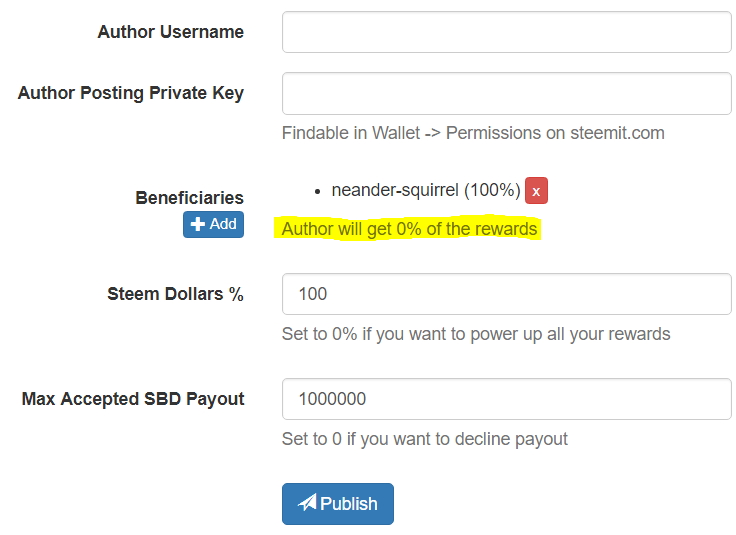Click the Author Posting Private Key label
This screenshot has width=736, height=535.
click(x=131, y=93)
